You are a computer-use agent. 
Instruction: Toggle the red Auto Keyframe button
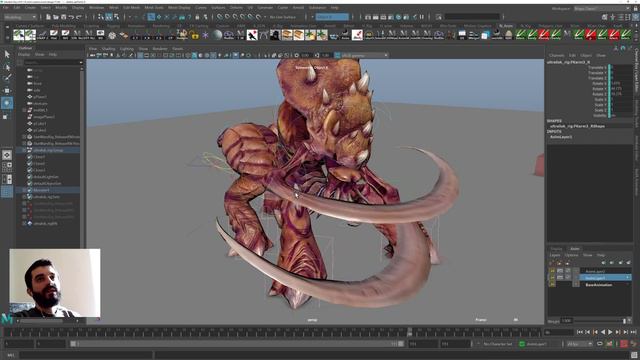pyautogui.click(x=624, y=344)
